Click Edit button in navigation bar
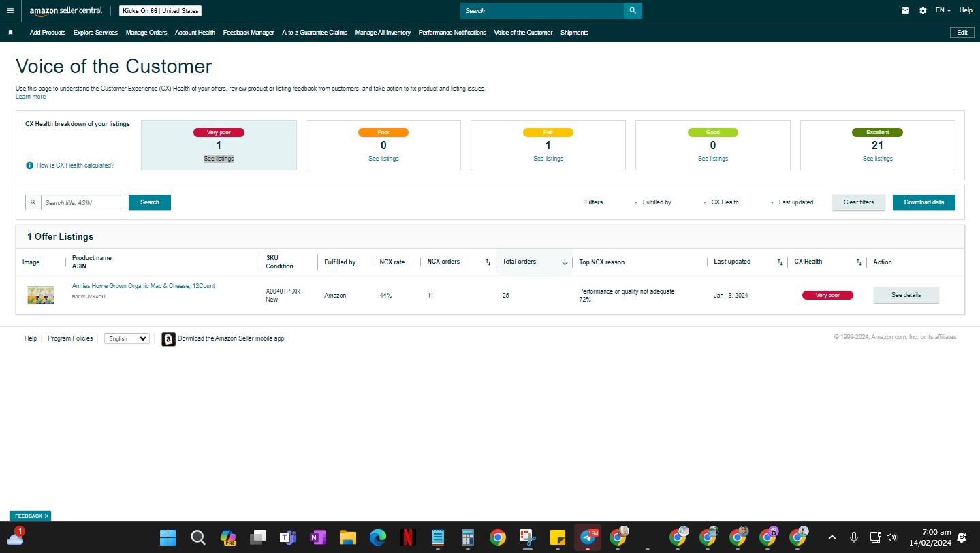 click(x=962, y=33)
